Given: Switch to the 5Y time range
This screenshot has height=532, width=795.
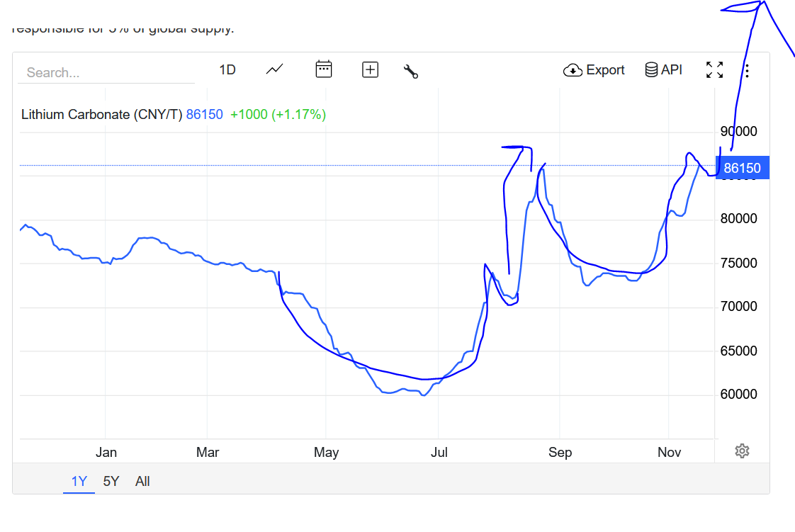Looking at the screenshot, I should point(111,481).
